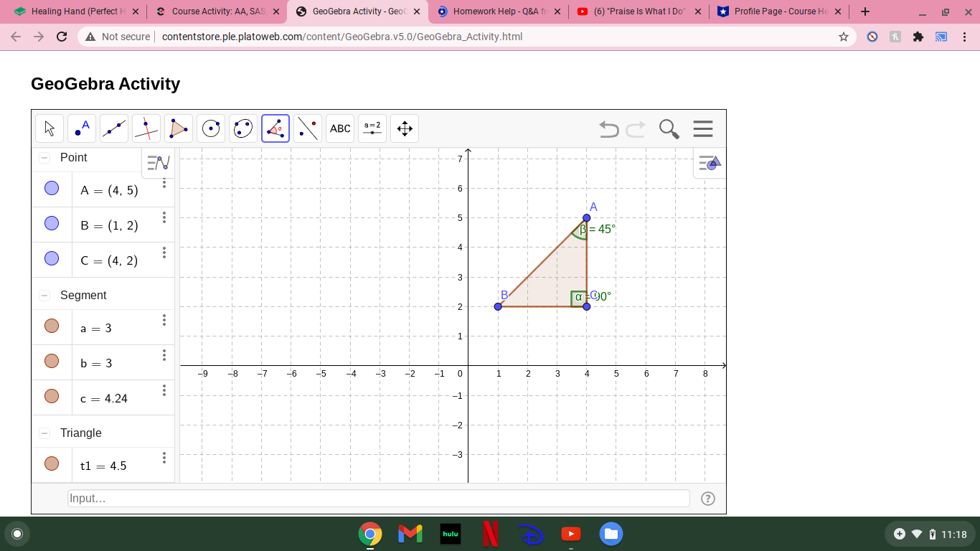Open the Algebra view style bar
This screenshot has width=980, height=551.
click(158, 163)
